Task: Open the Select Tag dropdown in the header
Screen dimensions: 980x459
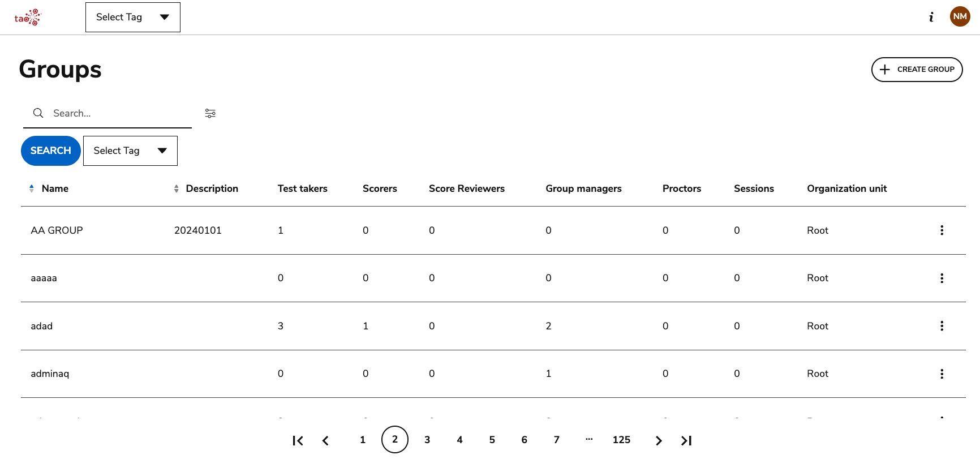Action: [132, 17]
